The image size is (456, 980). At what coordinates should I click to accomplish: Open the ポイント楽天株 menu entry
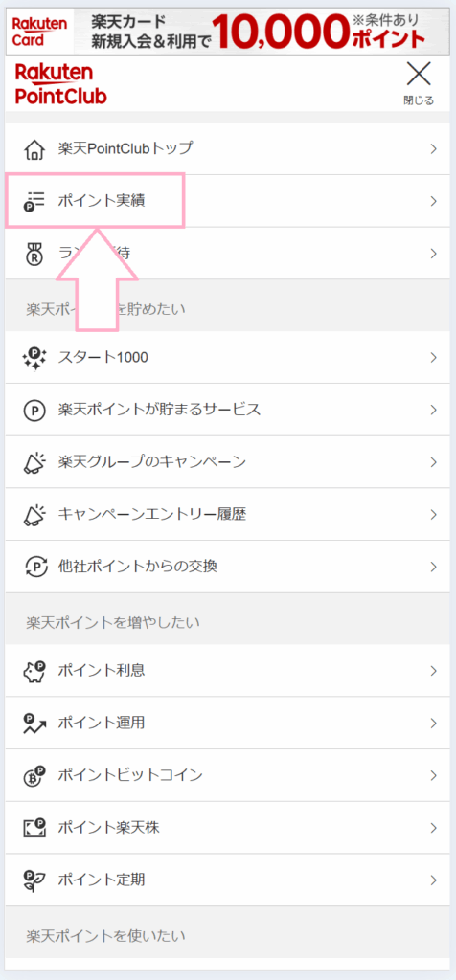point(228,828)
